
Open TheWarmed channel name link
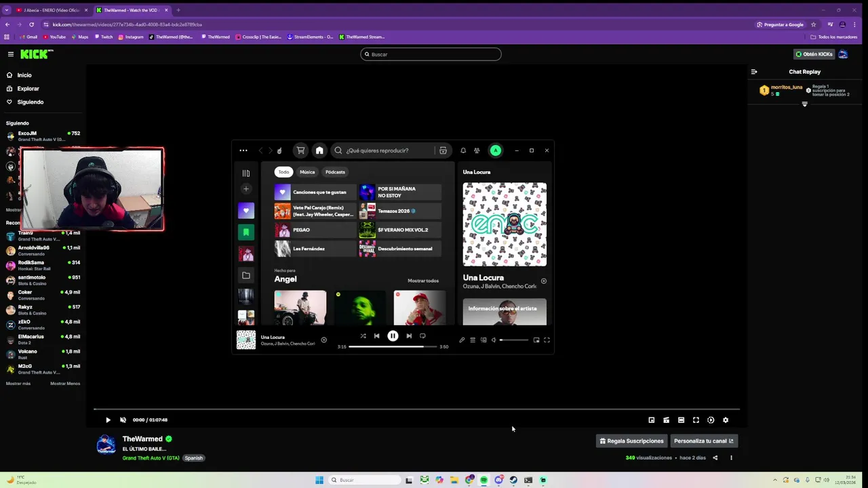click(142, 439)
